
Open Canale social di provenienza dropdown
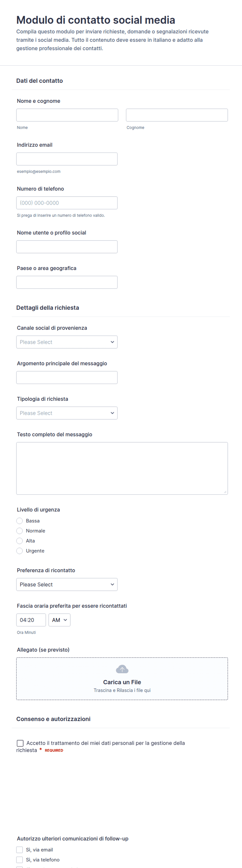[67, 342]
